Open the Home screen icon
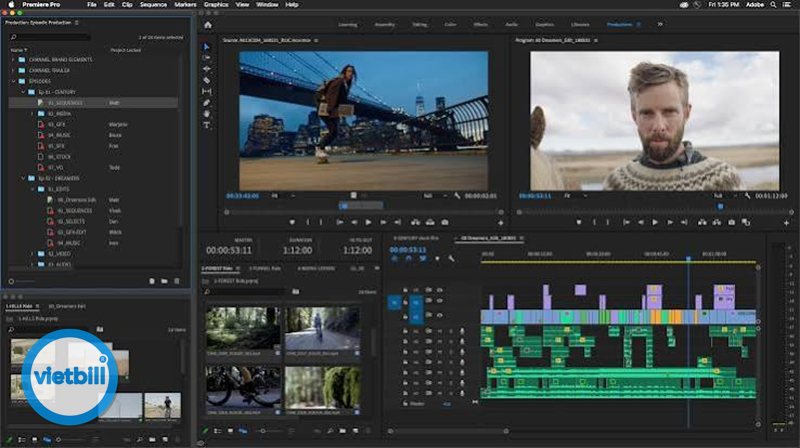 (x=208, y=25)
